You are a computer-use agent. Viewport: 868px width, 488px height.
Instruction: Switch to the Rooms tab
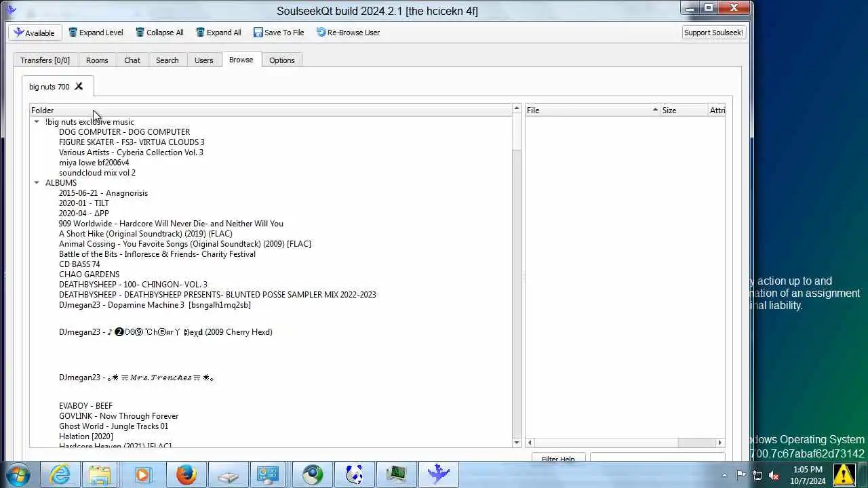pos(97,60)
